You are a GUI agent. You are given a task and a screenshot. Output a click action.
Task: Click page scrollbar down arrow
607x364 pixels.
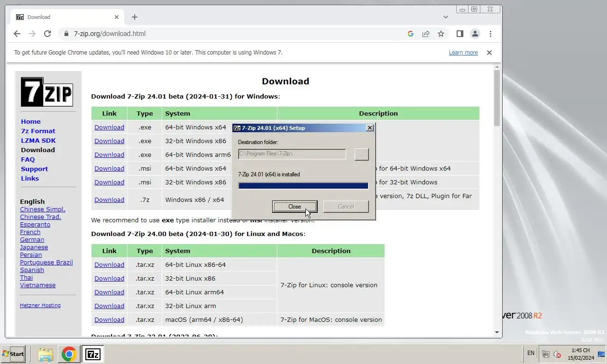pos(497,332)
